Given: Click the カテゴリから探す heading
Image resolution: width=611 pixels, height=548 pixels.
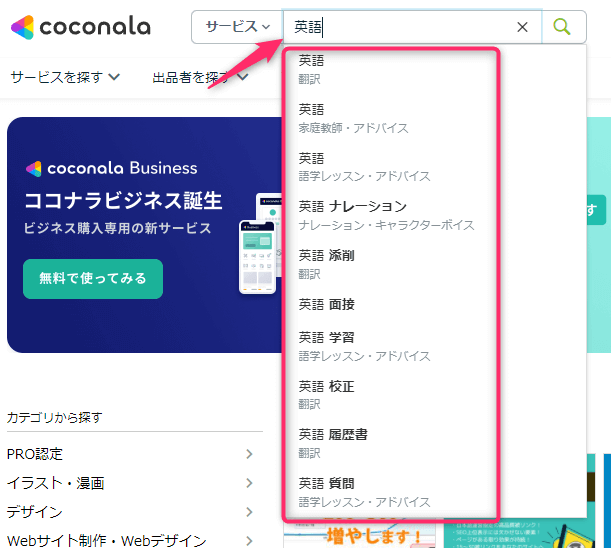Looking at the screenshot, I should coord(55,417).
